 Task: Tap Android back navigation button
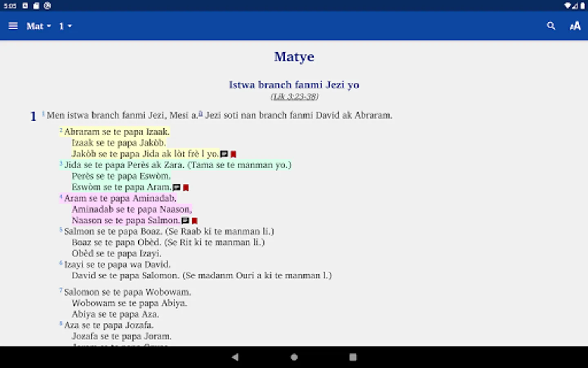[x=235, y=357]
